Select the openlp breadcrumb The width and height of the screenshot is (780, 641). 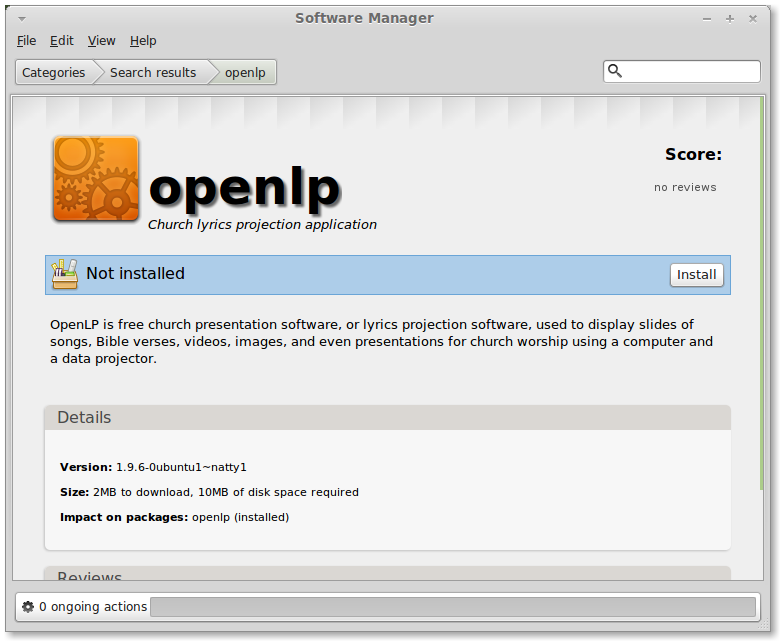(245, 73)
